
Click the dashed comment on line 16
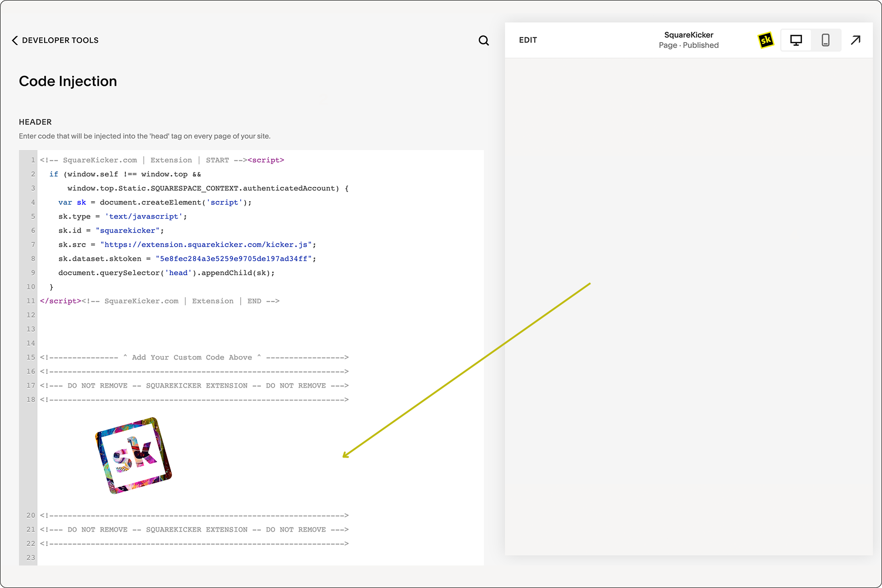pyautogui.click(x=194, y=372)
